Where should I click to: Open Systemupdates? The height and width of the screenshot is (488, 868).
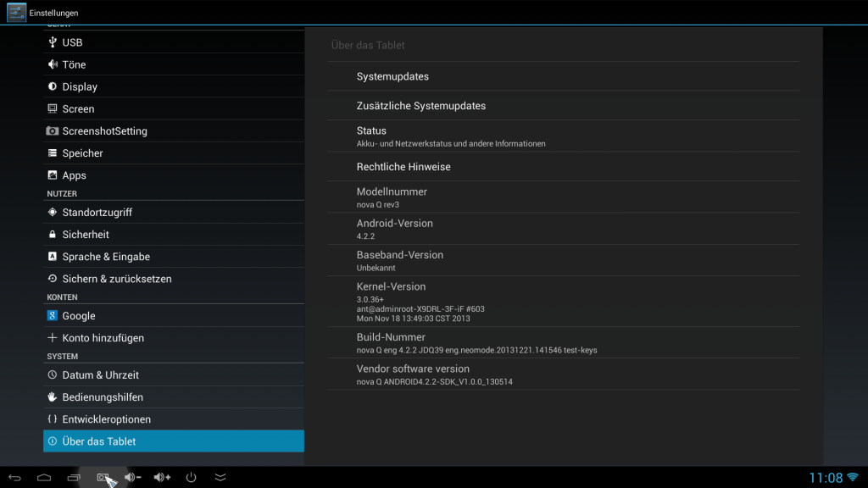(x=564, y=76)
